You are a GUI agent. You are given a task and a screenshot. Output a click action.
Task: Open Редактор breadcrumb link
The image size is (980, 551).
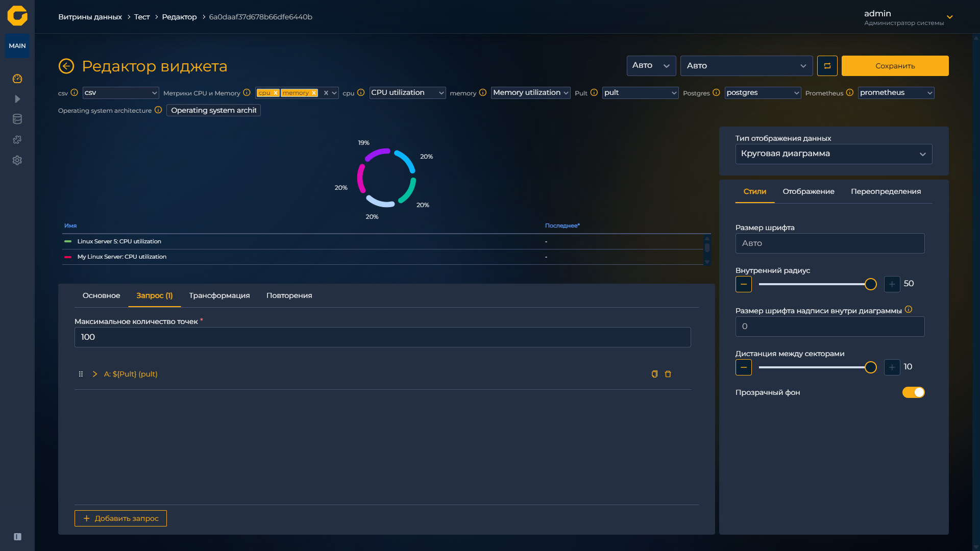point(179,17)
